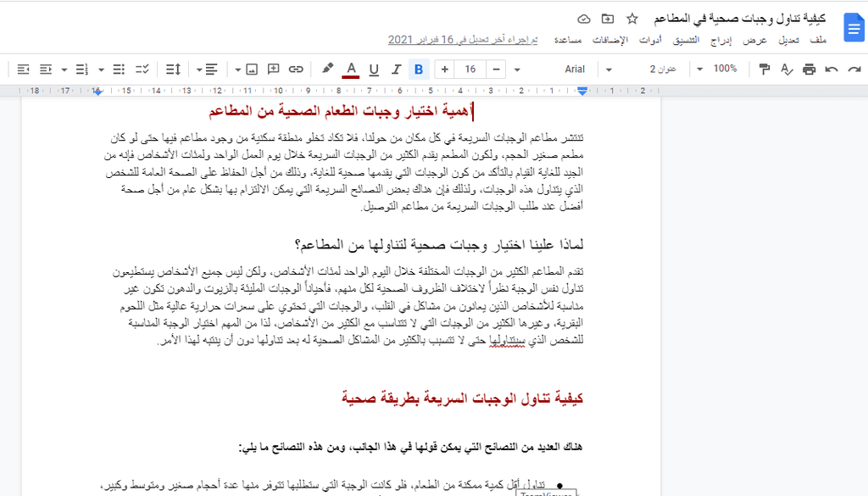
Task: Star this document
Action: pyautogui.click(x=632, y=19)
